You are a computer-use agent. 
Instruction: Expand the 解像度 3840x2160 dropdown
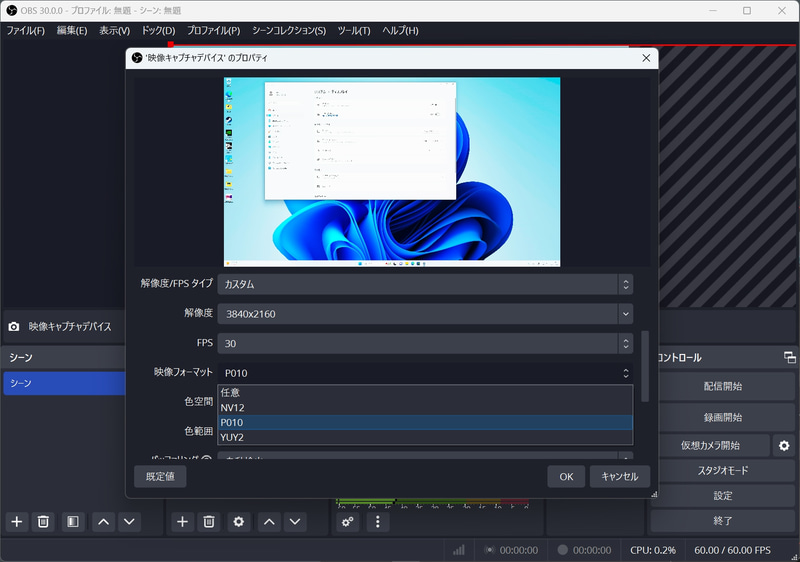tap(425, 314)
